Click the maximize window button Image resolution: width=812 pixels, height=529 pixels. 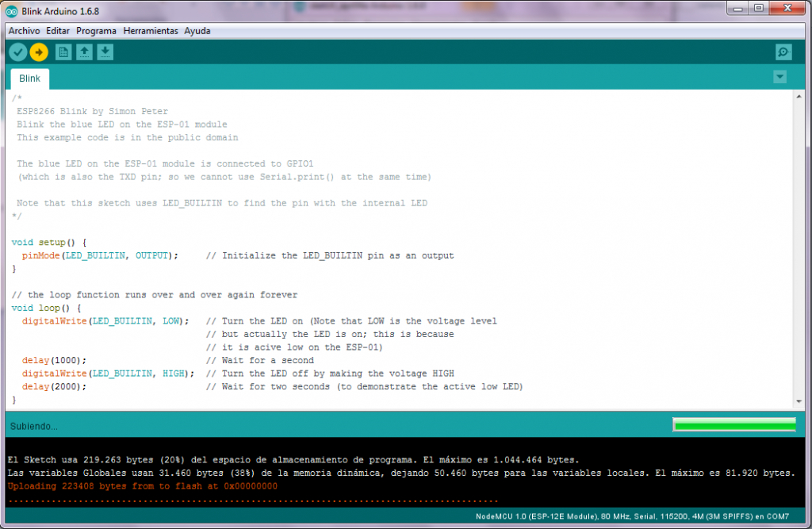tap(759, 8)
